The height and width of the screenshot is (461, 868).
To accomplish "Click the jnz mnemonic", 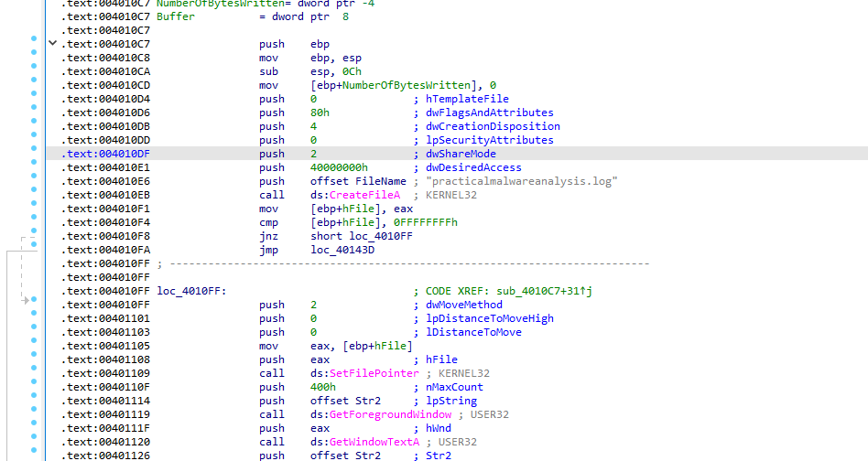I will 268,236.
